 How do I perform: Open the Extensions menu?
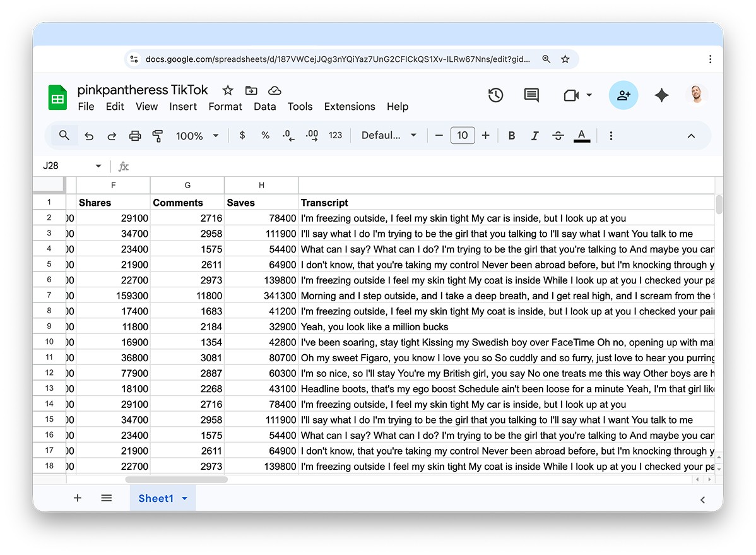350,107
